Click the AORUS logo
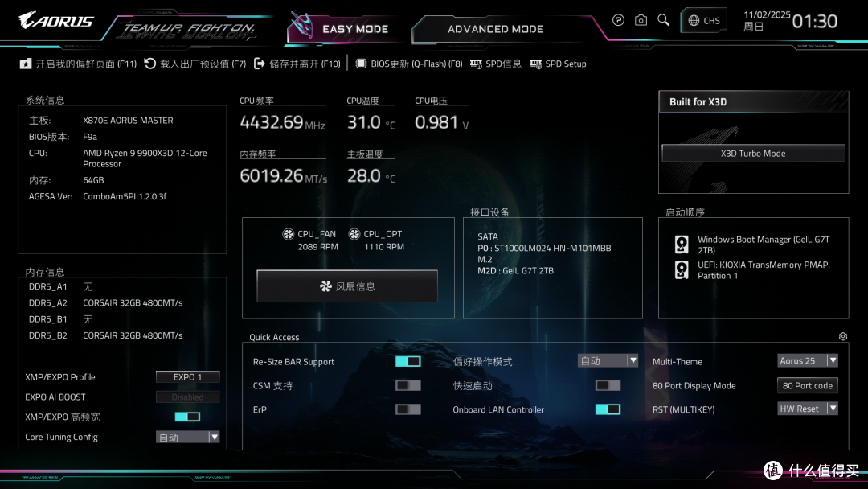 [55, 20]
